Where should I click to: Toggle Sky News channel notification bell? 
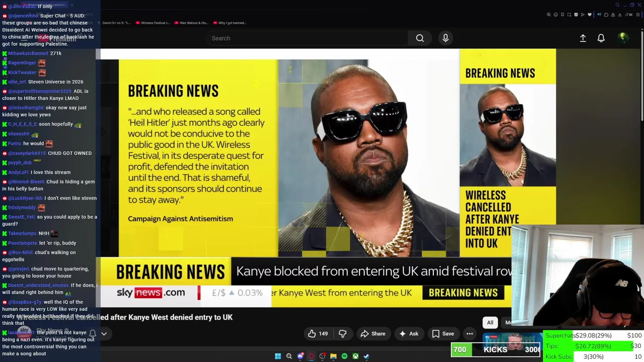pos(93,333)
